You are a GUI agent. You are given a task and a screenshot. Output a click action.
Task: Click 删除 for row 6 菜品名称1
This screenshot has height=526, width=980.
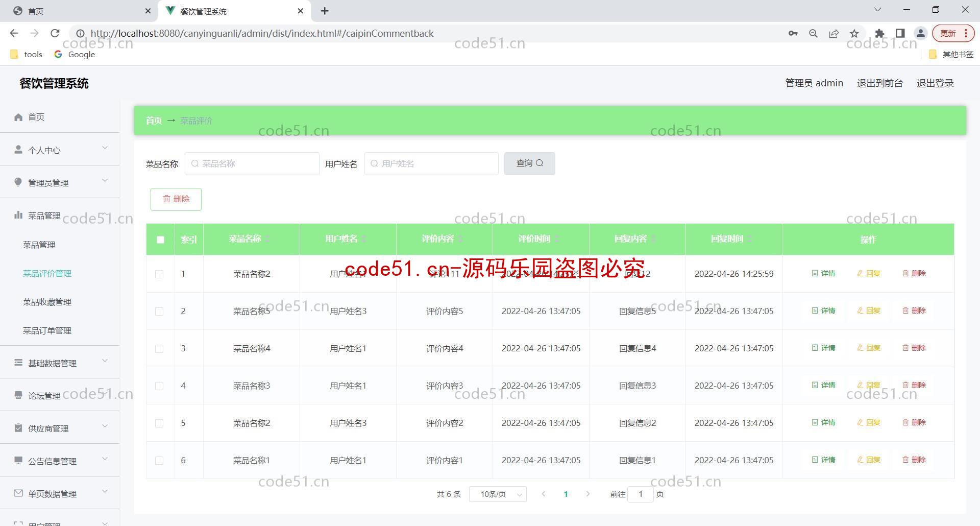(x=914, y=460)
